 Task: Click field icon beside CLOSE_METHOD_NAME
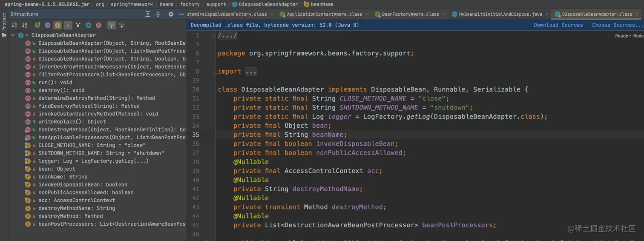point(28,145)
